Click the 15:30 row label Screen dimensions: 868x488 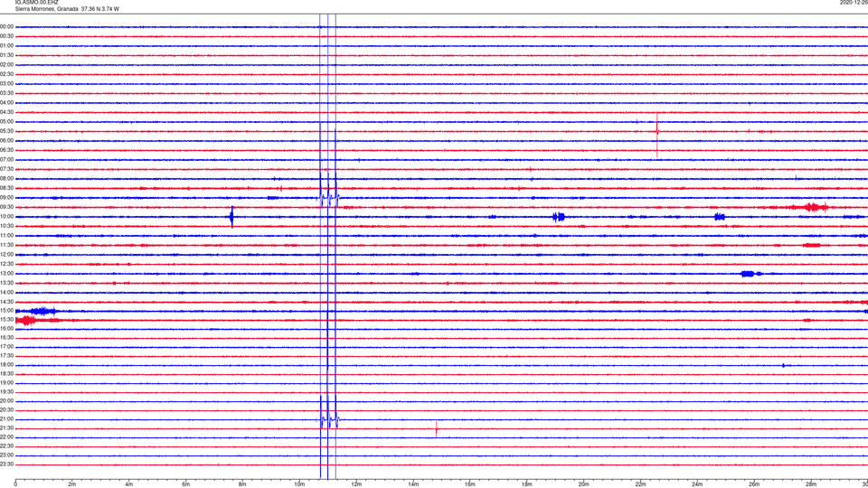coord(6,320)
